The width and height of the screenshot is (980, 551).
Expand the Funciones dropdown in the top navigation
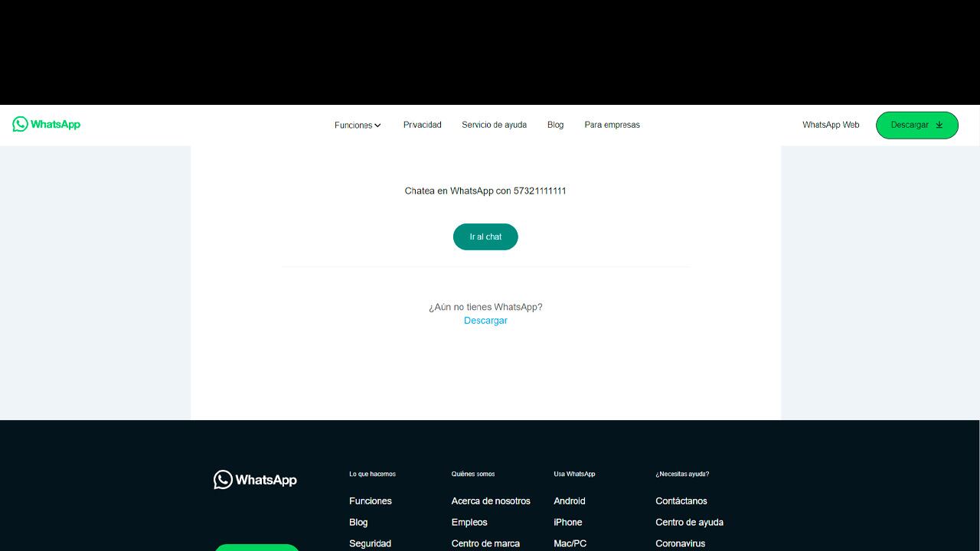(x=358, y=125)
